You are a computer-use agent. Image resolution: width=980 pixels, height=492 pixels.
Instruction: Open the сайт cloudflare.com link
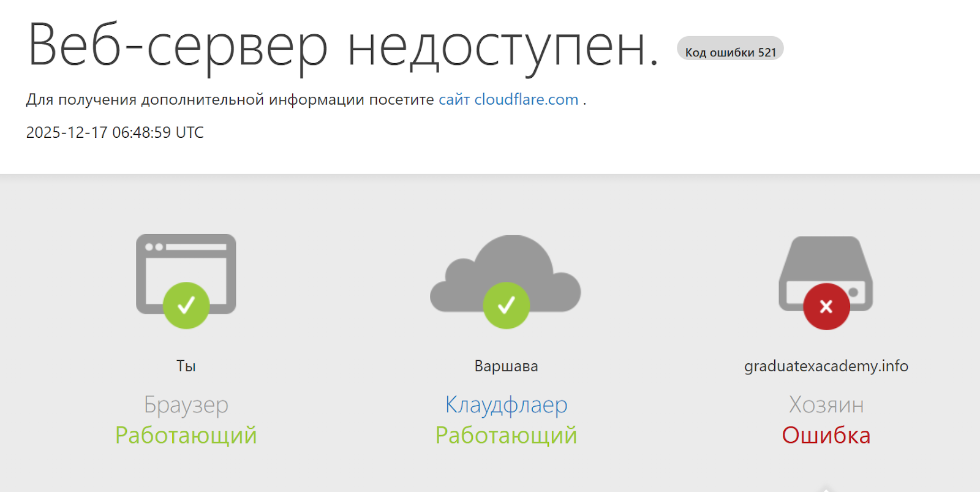click(508, 99)
